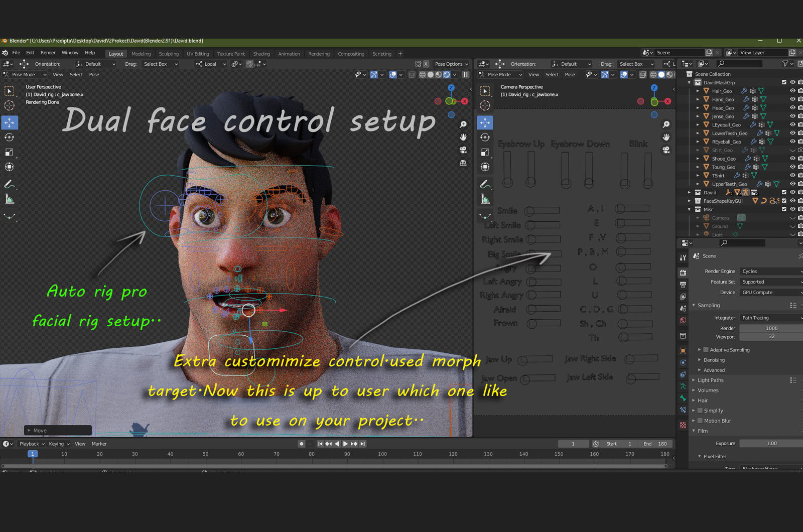Screen dimensions: 803x532
Task: Open the Pose menu in left viewport
Action: point(94,74)
